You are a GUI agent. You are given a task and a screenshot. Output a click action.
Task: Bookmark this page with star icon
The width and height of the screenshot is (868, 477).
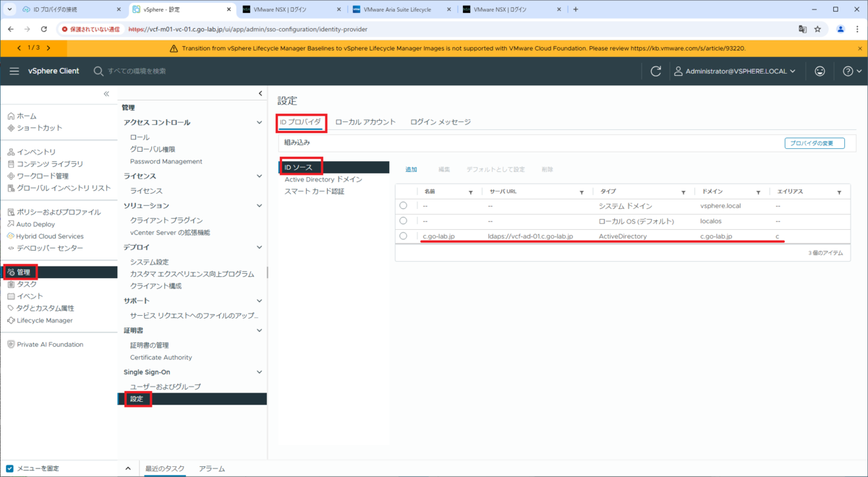pos(817,29)
